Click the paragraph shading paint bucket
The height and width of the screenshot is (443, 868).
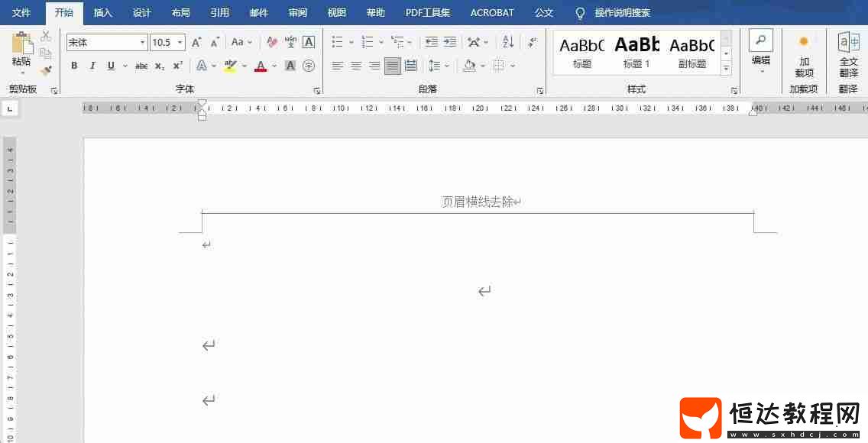[469, 66]
